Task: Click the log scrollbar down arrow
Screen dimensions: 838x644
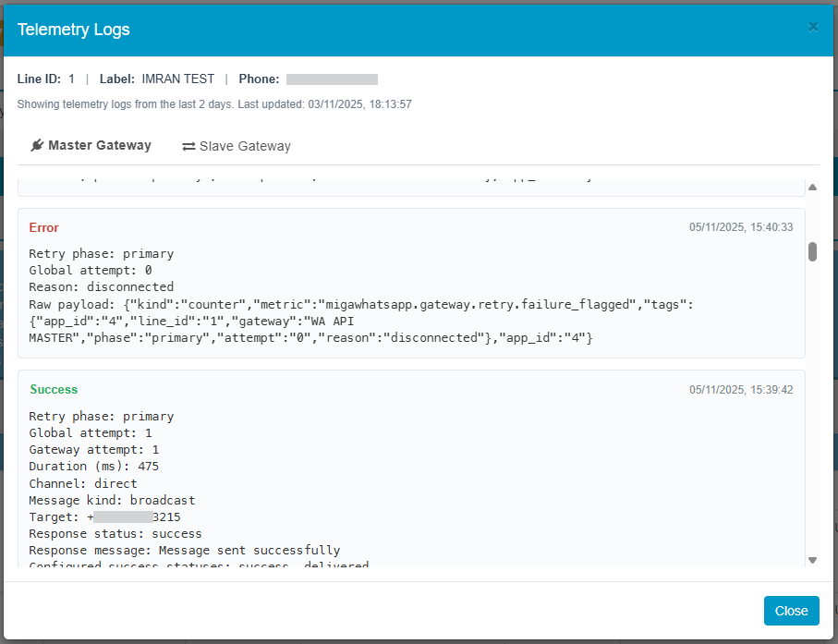Action: pos(813,560)
